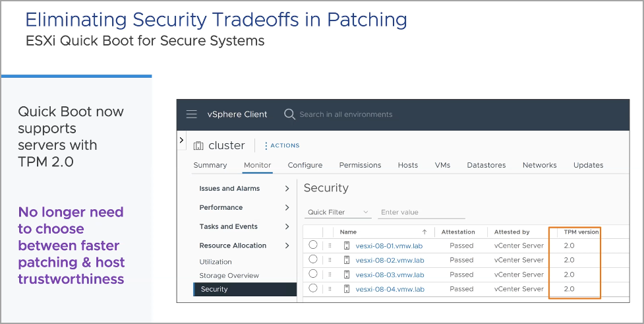The image size is (644, 324).
Task: Click 'vCenter Server' in the vesxi-08-02 row
Action: tap(519, 260)
